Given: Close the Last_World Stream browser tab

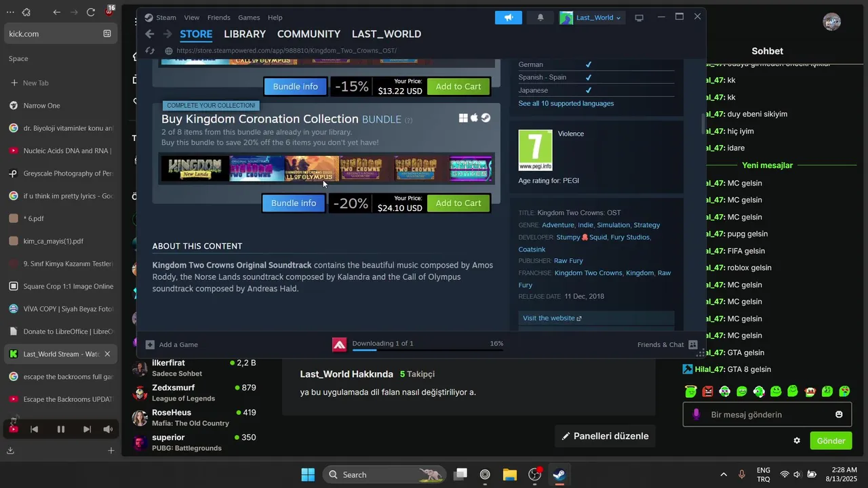Looking at the screenshot, I should pyautogui.click(x=107, y=354).
